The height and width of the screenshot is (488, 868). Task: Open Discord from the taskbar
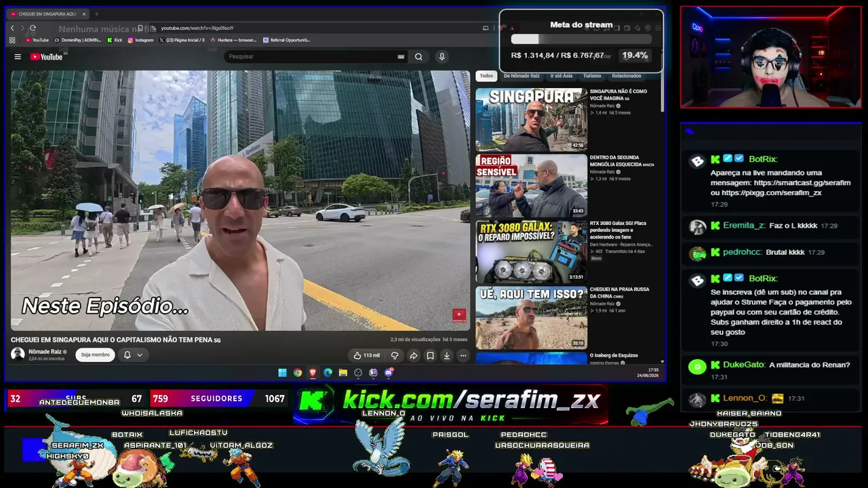click(x=389, y=373)
